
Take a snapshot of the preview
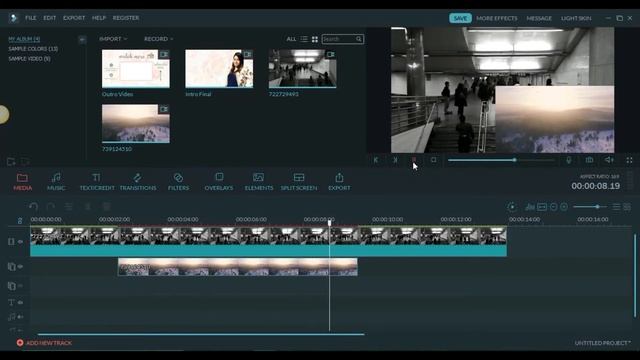pyautogui.click(x=589, y=160)
